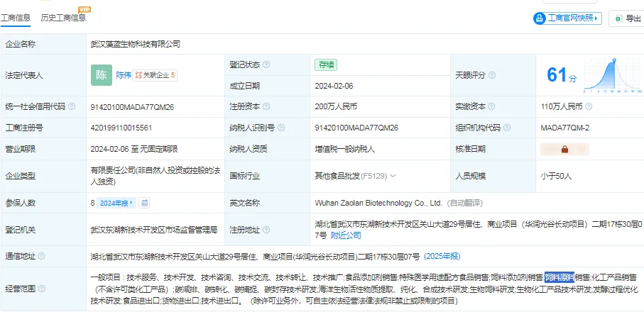Open 工商官网快照 dropdown button
This screenshot has height=312, width=644.
(x=567, y=18)
